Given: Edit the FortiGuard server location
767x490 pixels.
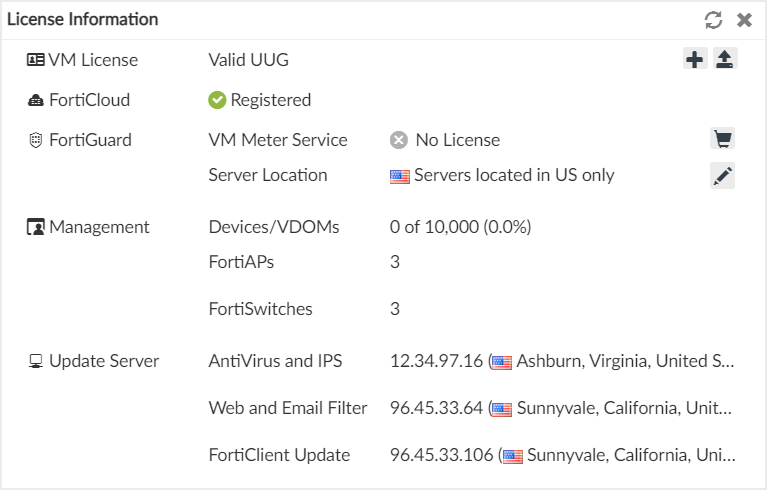Looking at the screenshot, I should click(x=722, y=176).
